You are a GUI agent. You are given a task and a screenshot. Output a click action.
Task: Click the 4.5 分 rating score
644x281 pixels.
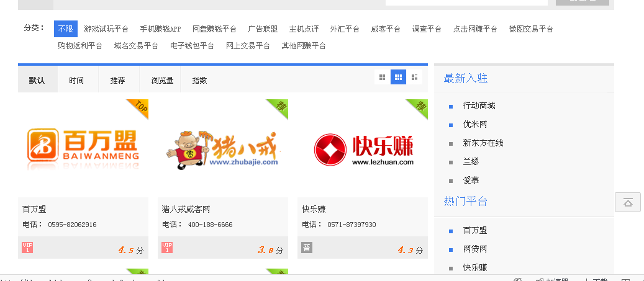[131, 250]
